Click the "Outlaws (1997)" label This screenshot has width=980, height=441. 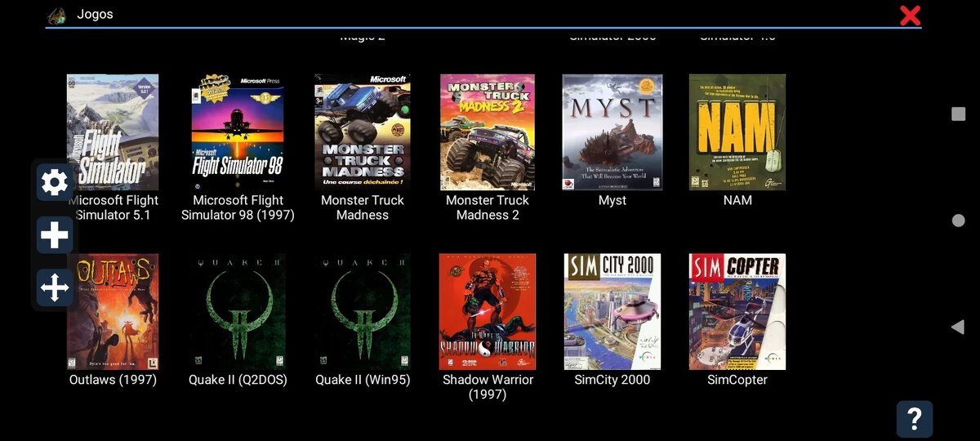113,380
